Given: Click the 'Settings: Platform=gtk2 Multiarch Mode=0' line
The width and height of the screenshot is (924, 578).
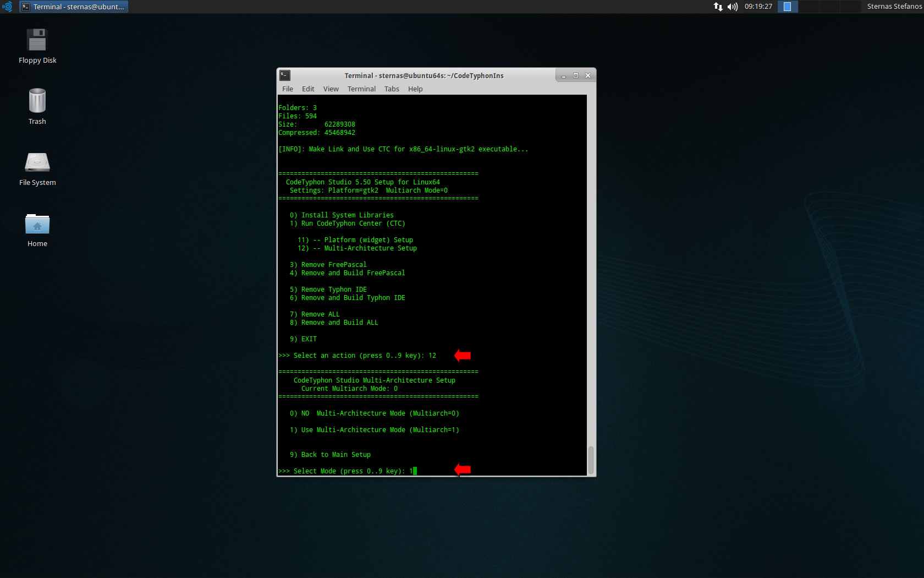Looking at the screenshot, I should tap(369, 190).
